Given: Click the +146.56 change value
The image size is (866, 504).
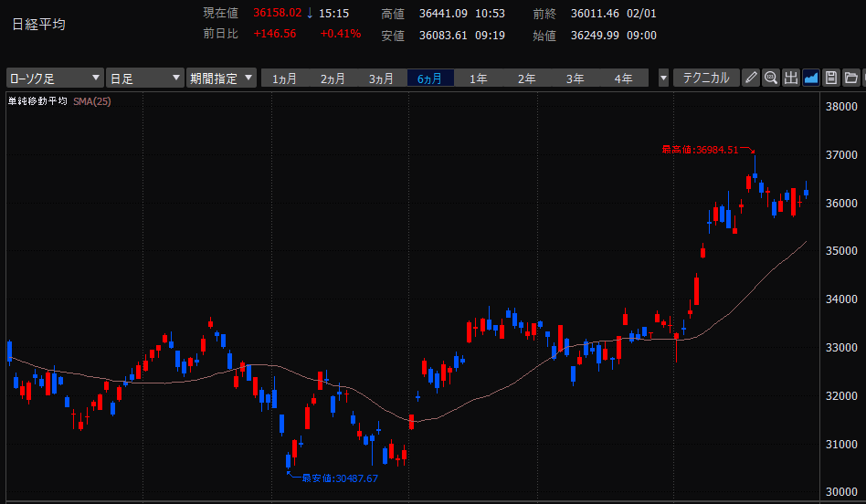Looking at the screenshot, I should coord(274,34).
